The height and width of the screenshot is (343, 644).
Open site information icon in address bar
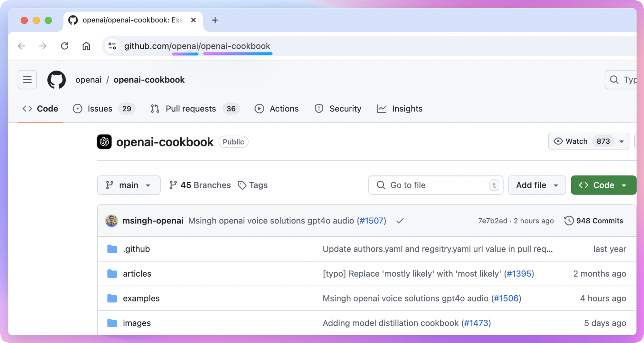112,46
